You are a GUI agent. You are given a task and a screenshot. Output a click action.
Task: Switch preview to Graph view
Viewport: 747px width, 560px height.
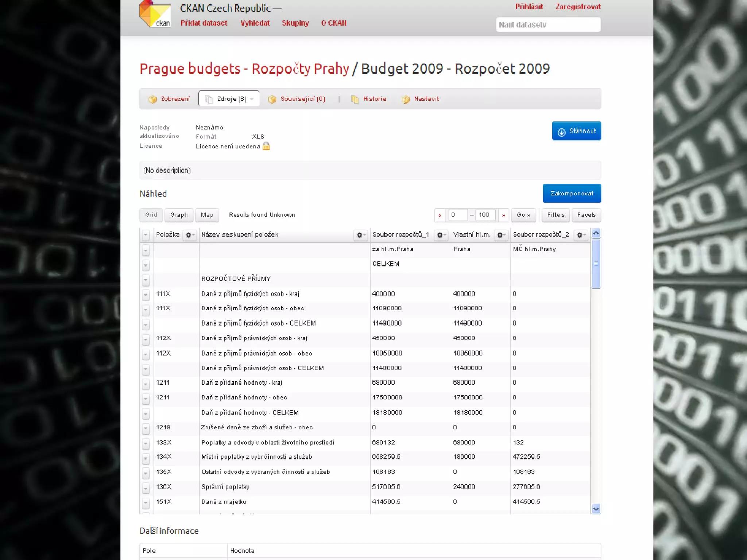179,215
